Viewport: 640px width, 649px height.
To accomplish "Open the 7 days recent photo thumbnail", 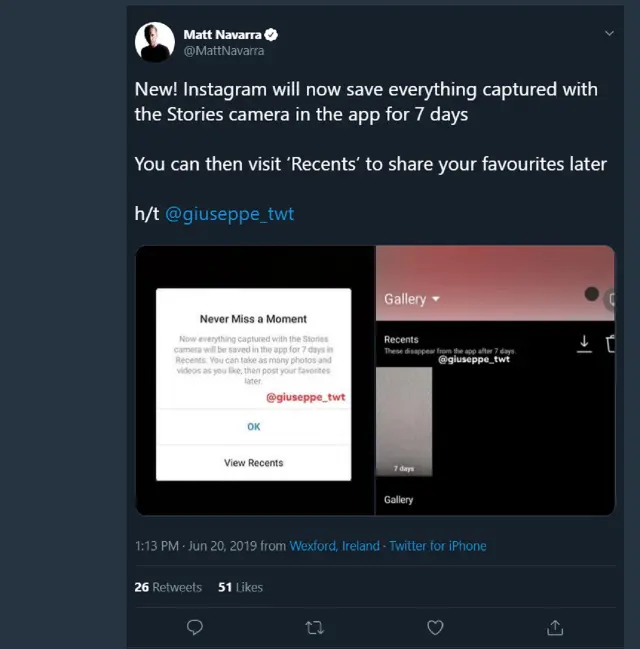I will [x=403, y=421].
